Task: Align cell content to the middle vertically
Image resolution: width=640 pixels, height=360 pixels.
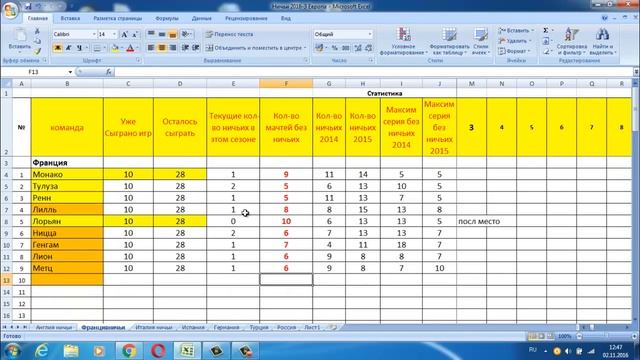Action: tap(162, 34)
